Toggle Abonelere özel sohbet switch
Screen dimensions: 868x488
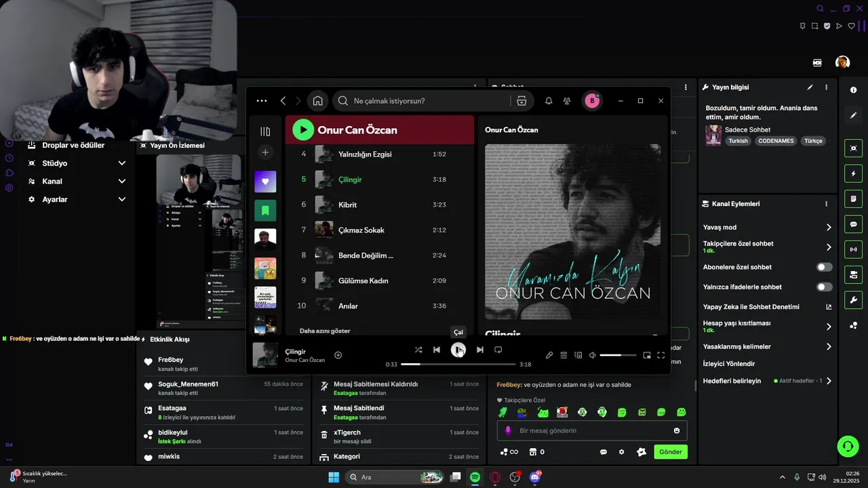[x=825, y=267]
